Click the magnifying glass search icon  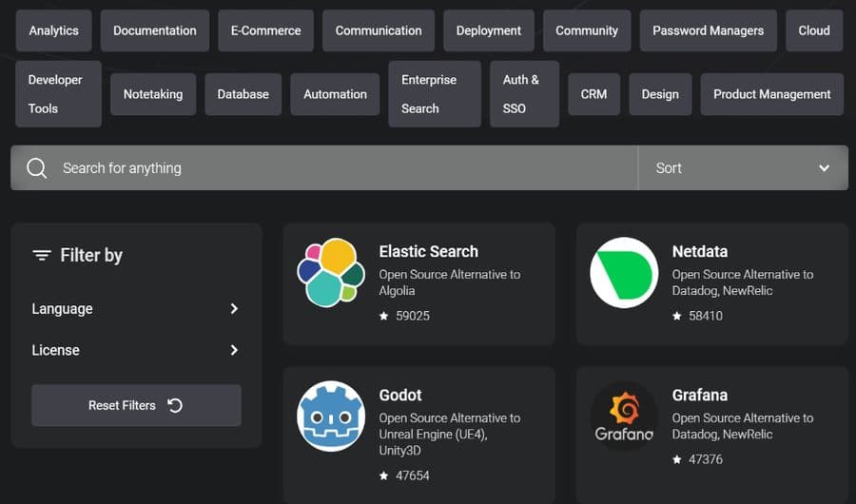36,168
